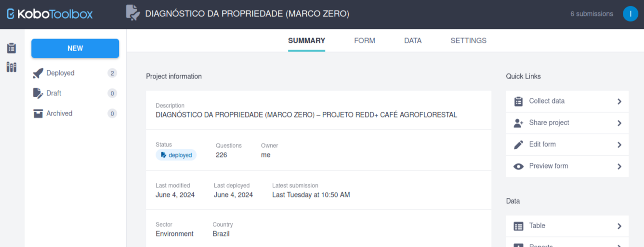This screenshot has width=644, height=247.
Task: Click the Draft pencil-document icon
Action: (x=38, y=93)
